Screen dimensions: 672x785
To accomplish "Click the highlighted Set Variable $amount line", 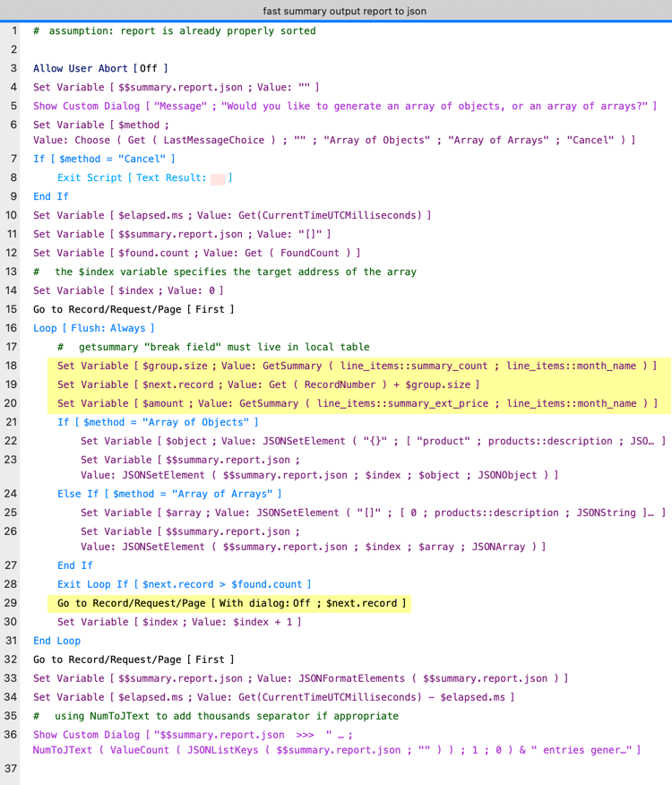I will 357,403.
